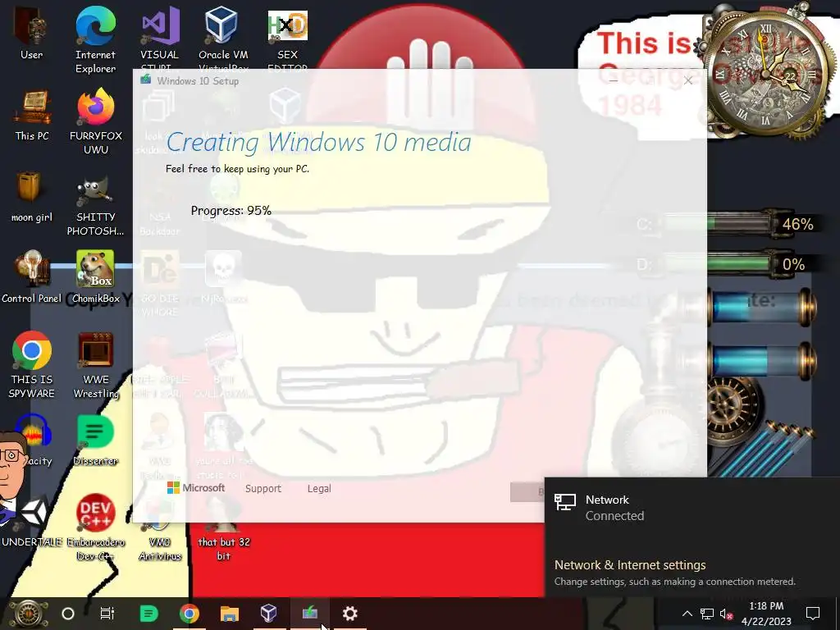Open the This PC desktop icon
Screen dimensions: 840x630
(32, 115)
